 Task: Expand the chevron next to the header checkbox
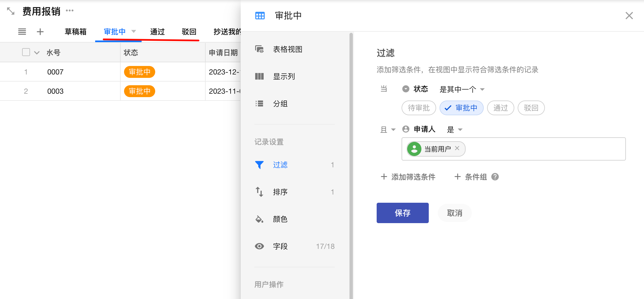click(37, 53)
